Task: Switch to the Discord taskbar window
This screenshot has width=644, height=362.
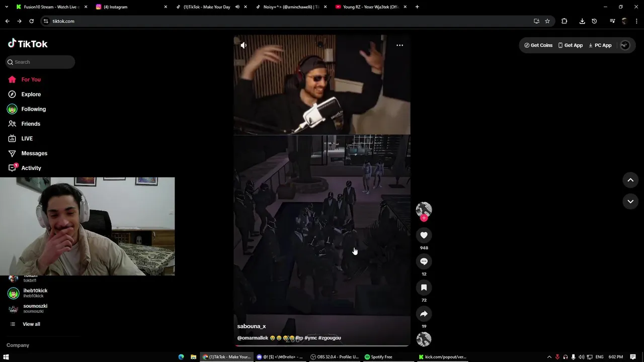Action: click(280, 357)
